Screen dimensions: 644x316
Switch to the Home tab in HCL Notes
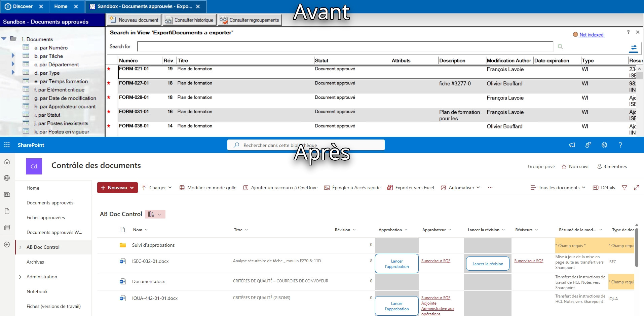(61, 6)
